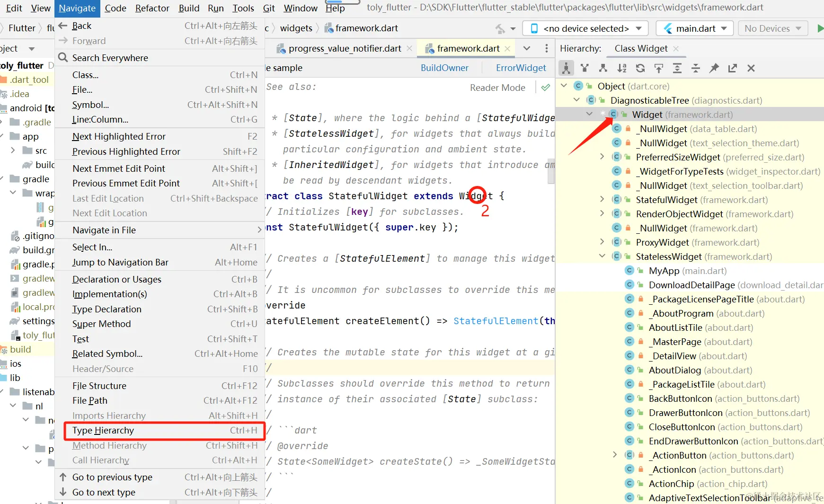
Task: Run the app with green play icon
Action: point(820,28)
